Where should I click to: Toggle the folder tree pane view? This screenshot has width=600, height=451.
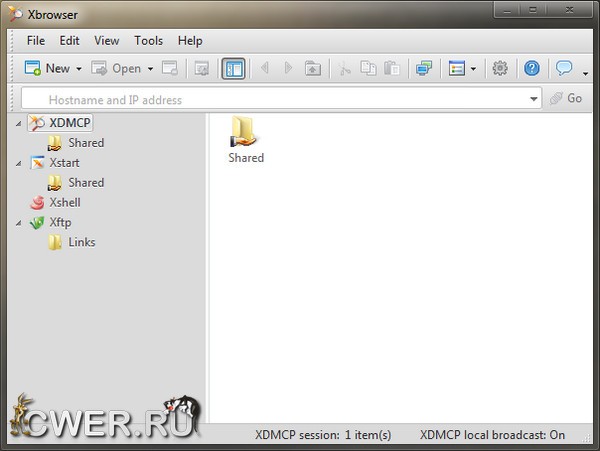[x=233, y=68]
